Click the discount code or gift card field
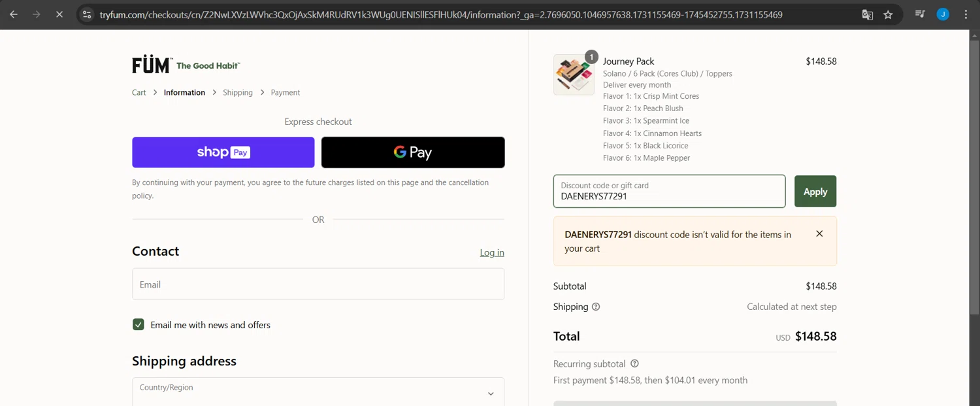The height and width of the screenshot is (406, 980). (670, 191)
